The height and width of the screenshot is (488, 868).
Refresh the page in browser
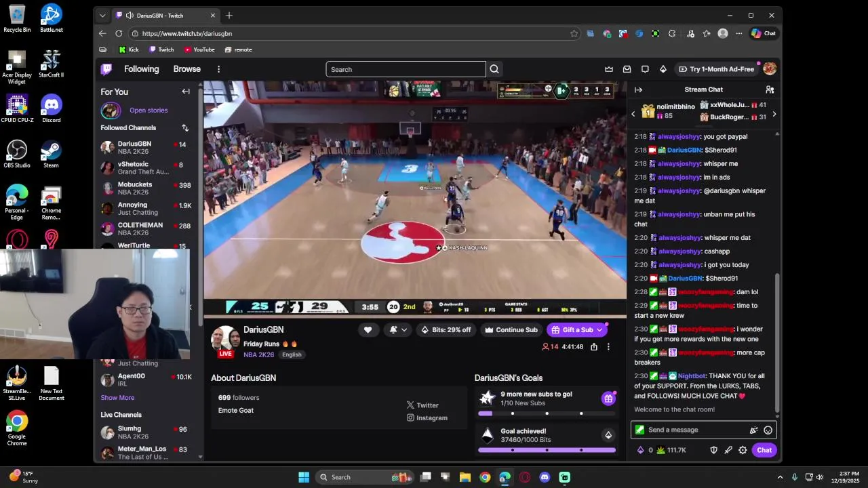(x=119, y=33)
